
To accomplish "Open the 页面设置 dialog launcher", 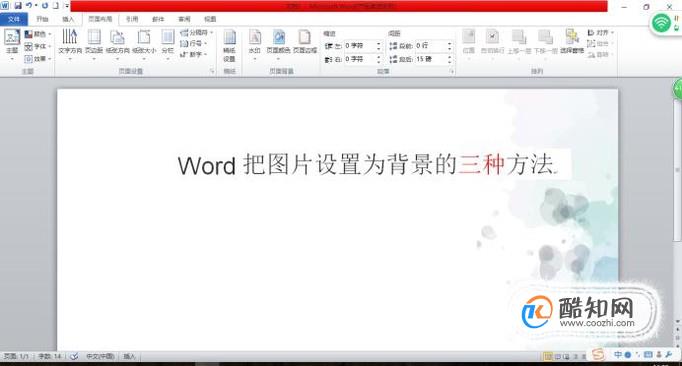I will click(x=212, y=71).
